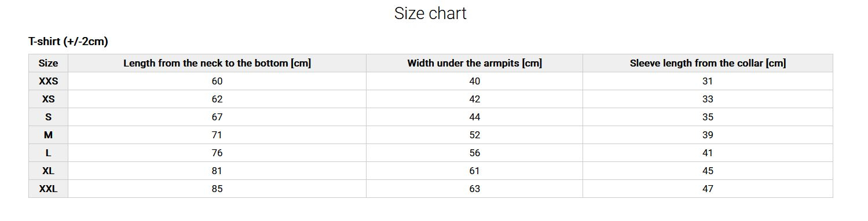Select the L size row label
This screenshot has height=221, width=868.
pos(48,153)
